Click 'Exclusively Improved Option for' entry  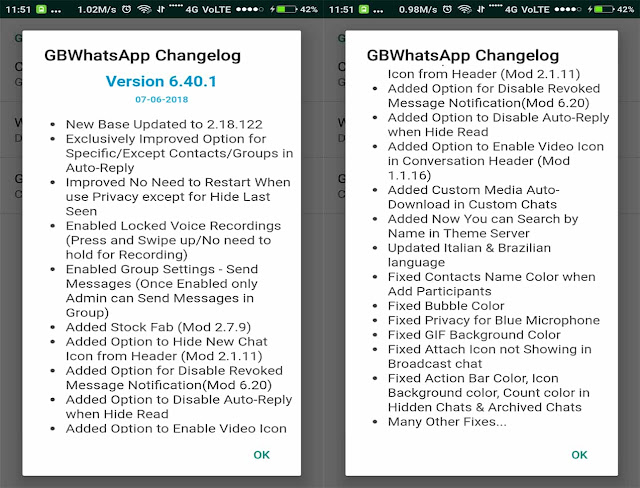coord(166,139)
